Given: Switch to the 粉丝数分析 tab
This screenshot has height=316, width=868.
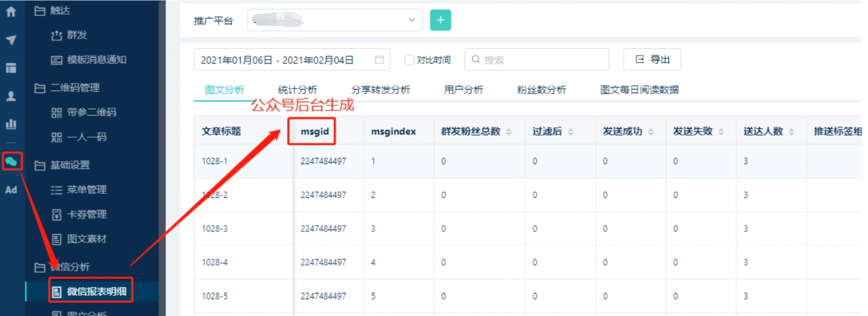Looking at the screenshot, I should 541,90.
